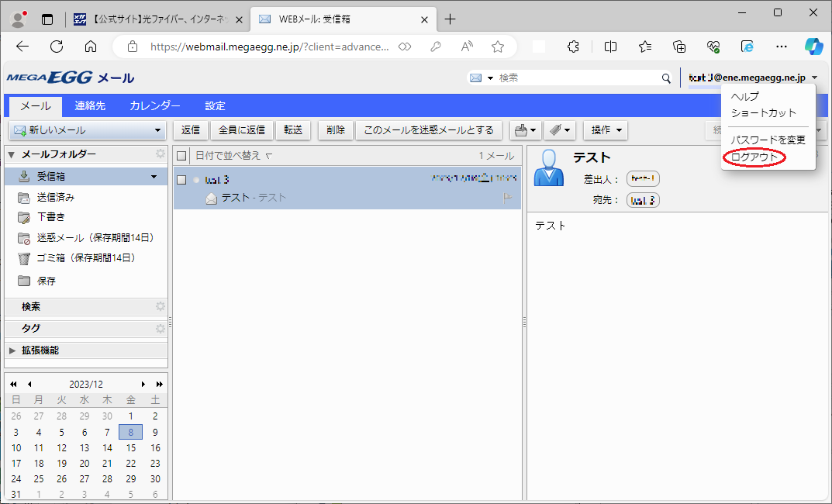Image resolution: width=832 pixels, height=504 pixels.
Task: Click the gear icon beside メールフォルダー
Action: (x=161, y=154)
